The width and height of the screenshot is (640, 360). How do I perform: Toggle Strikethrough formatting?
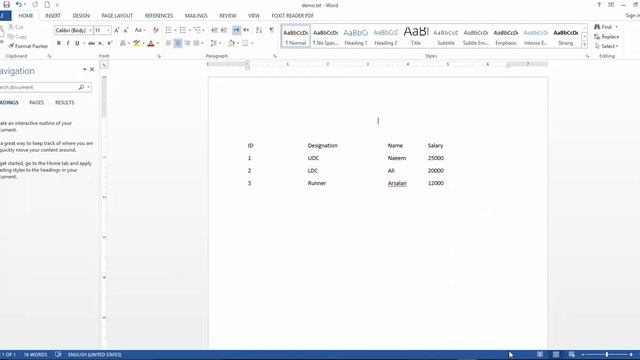pyautogui.click(x=91, y=43)
